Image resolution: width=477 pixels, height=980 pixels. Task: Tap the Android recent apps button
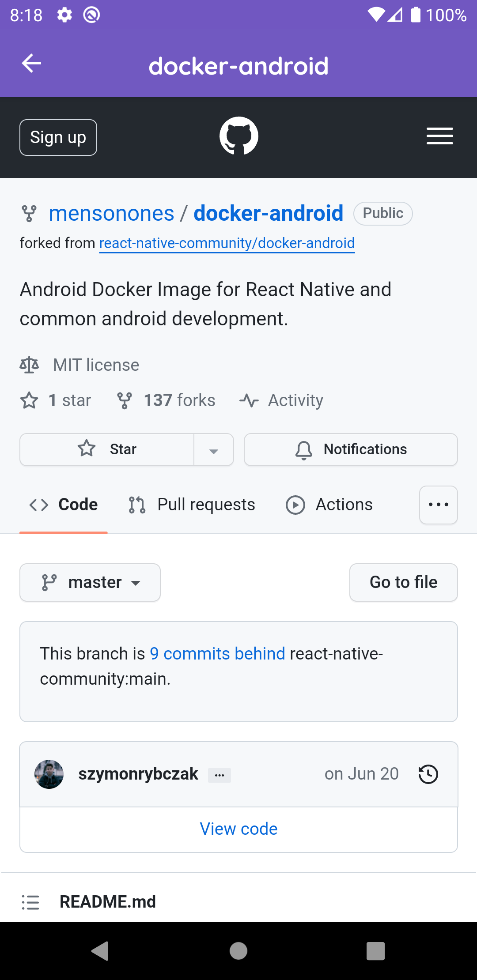(x=376, y=951)
